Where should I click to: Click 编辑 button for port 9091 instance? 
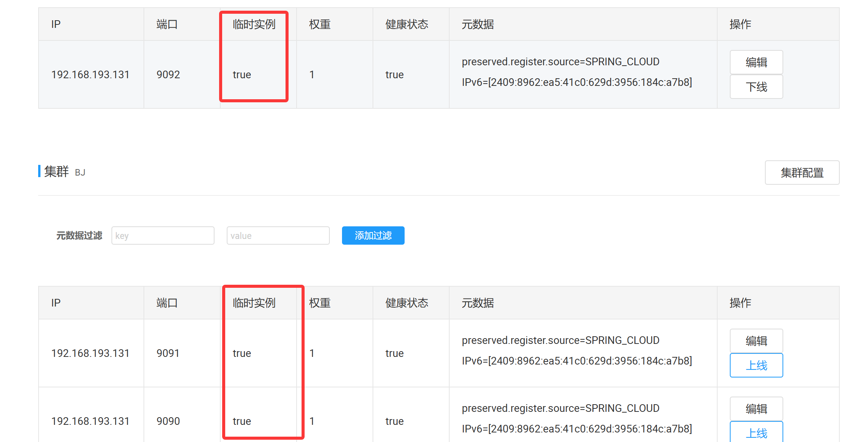click(x=756, y=341)
